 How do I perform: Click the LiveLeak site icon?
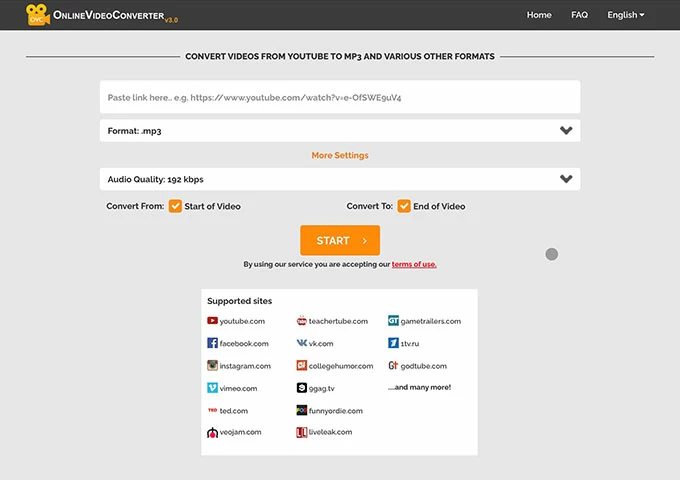(302, 433)
